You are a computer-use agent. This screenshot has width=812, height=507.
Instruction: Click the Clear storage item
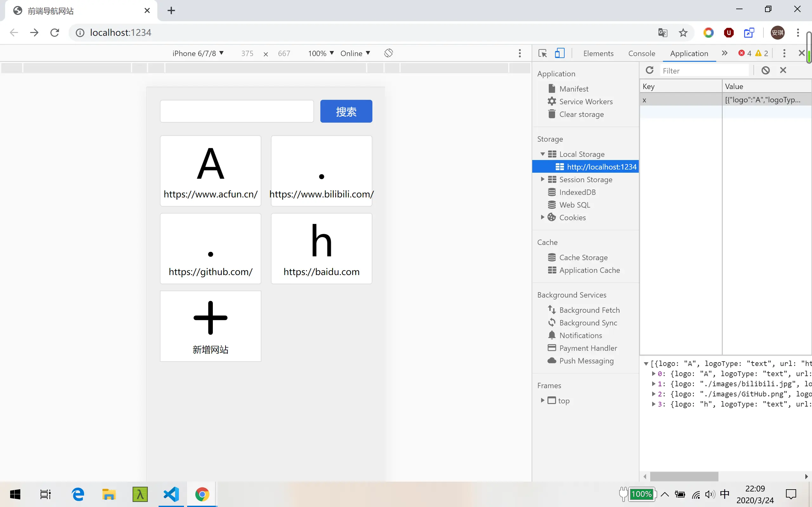click(x=581, y=114)
